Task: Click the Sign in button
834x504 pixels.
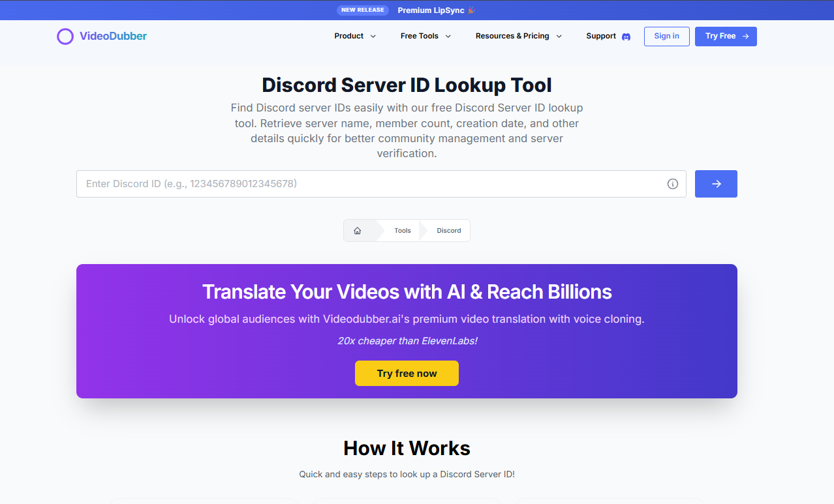Action: click(x=666, y=37)
